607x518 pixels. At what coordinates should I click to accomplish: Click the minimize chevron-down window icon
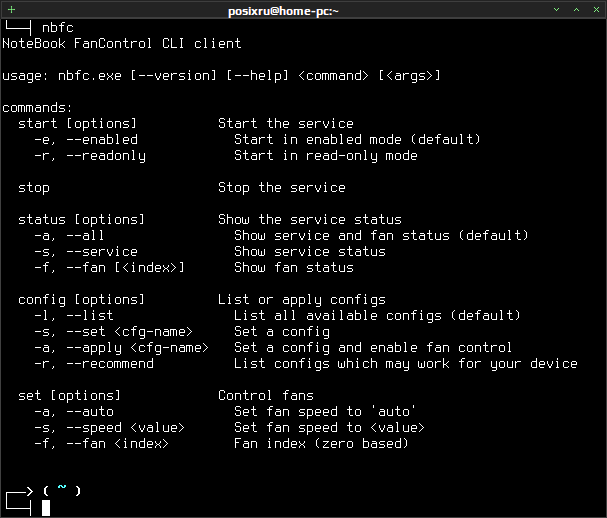[x=556, y=10]
